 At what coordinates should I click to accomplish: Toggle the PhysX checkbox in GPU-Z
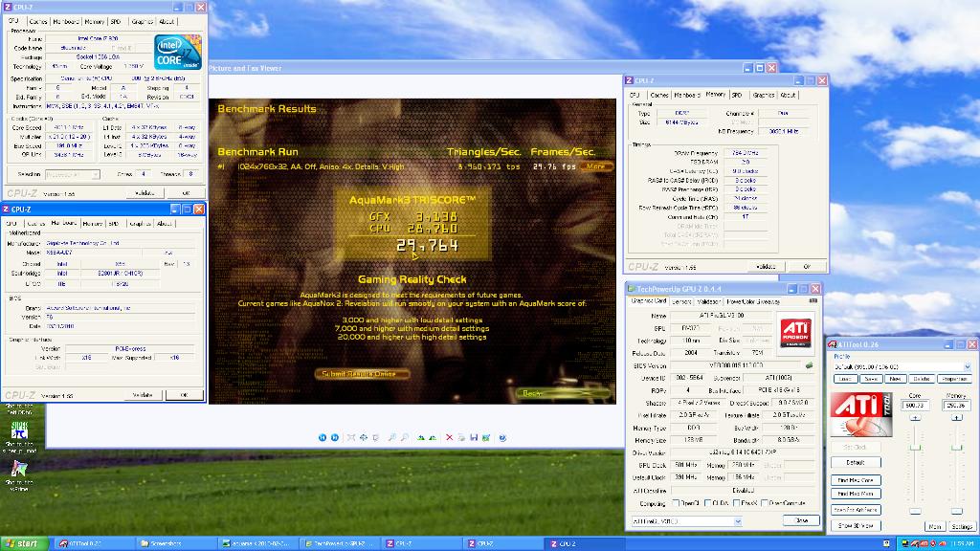(x=737, y=503)
